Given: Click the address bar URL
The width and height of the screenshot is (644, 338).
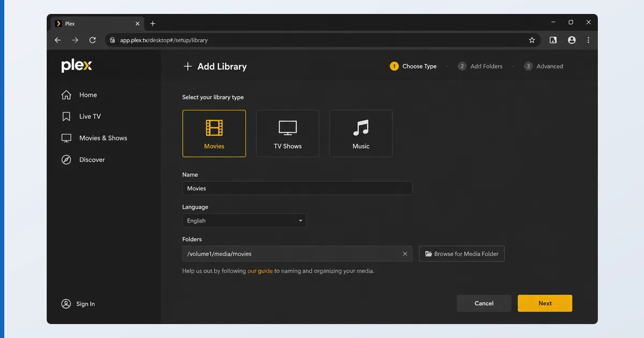Looking at the screenshot, I should click(164, 40).
